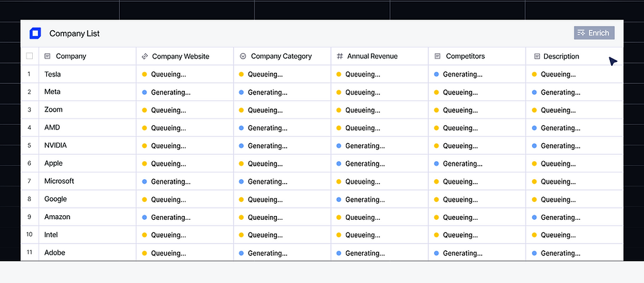Click Intel's Competitors Queueing cell

pos(477,235)
